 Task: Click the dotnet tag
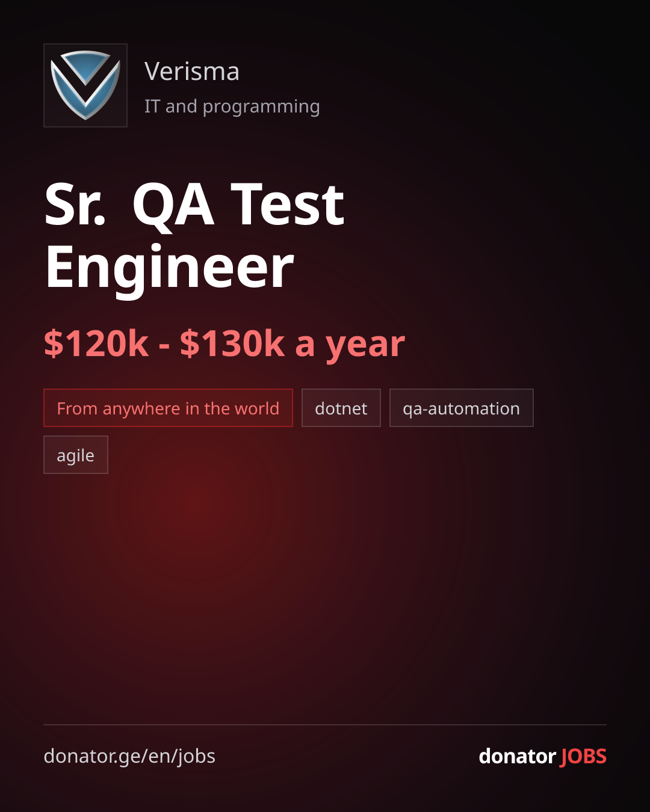(341, 408)
